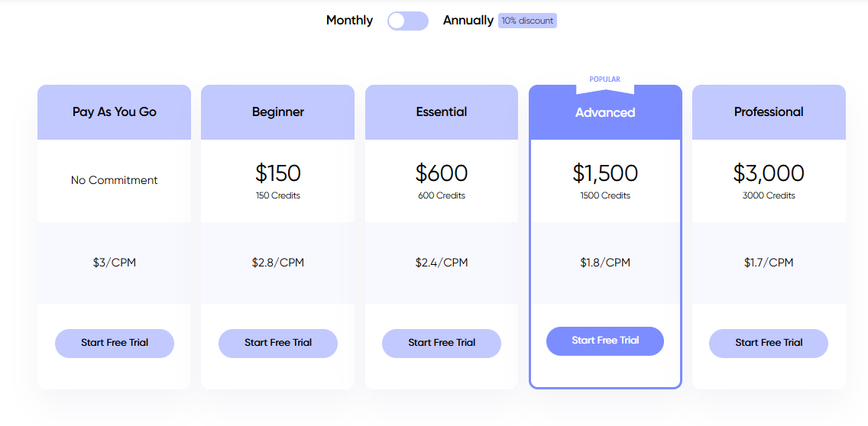The height and width of the screenshot is (426, 868).
Task: Start Free Trial for Advanced plan
Action: coord(605,340)
